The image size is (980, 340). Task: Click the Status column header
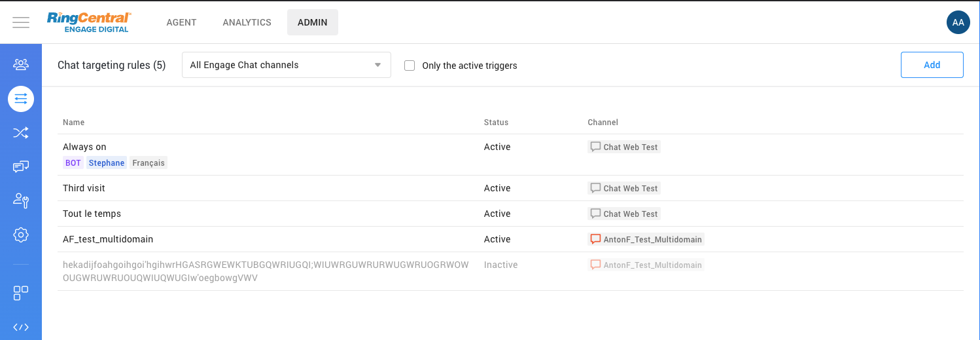496,123
